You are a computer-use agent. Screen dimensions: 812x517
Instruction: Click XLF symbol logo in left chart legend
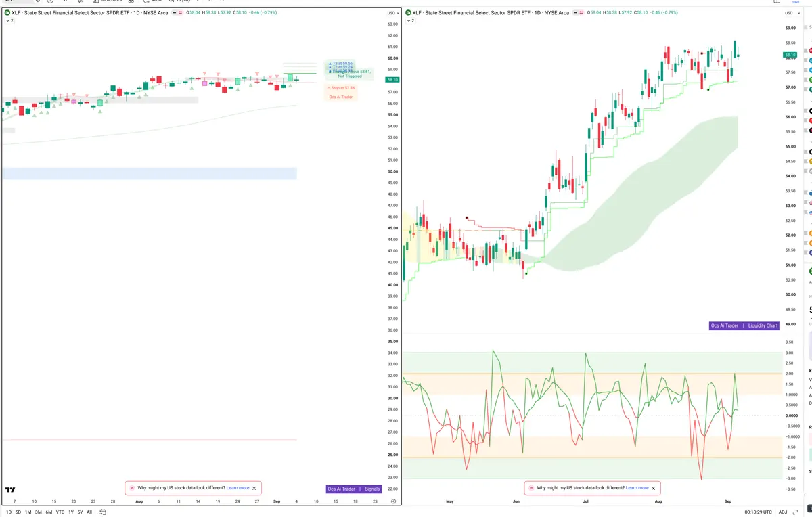pyautogui.click(x=7, y=13)
